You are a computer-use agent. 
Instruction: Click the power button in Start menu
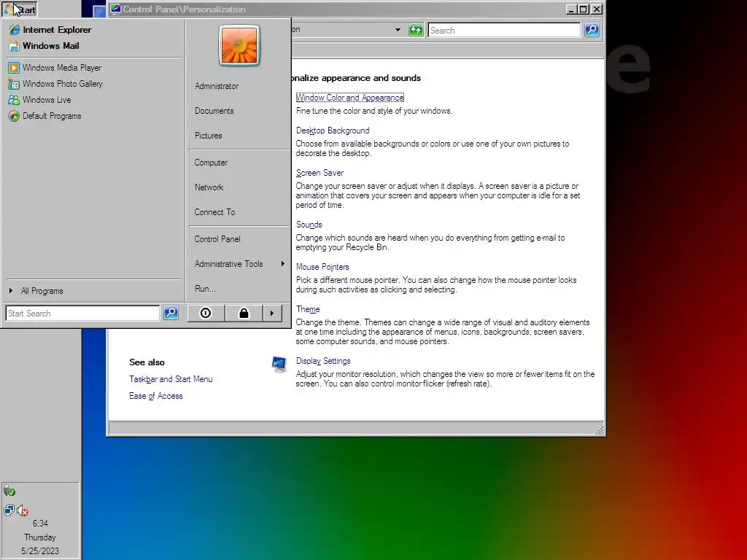(206, 313)
